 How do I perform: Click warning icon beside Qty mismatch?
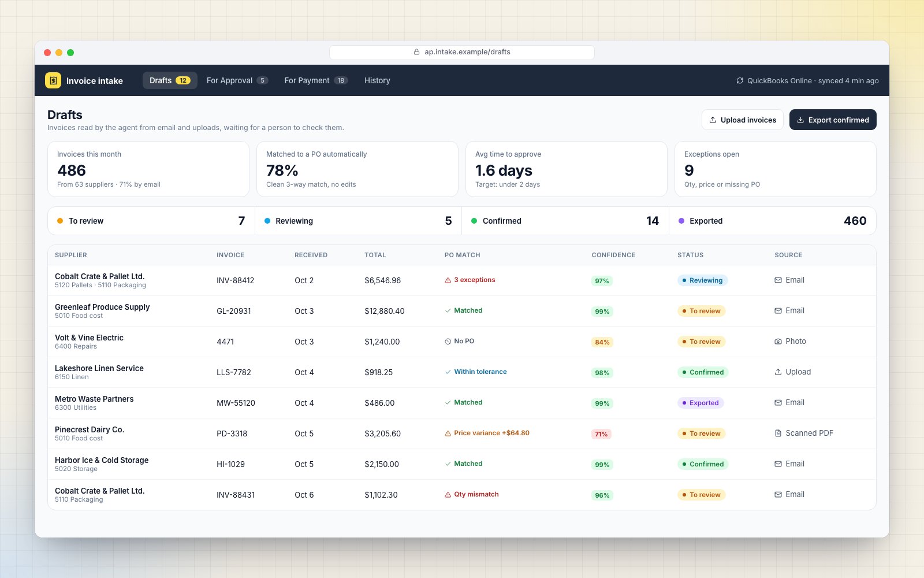pyautogui.click(x=448, y=495)
